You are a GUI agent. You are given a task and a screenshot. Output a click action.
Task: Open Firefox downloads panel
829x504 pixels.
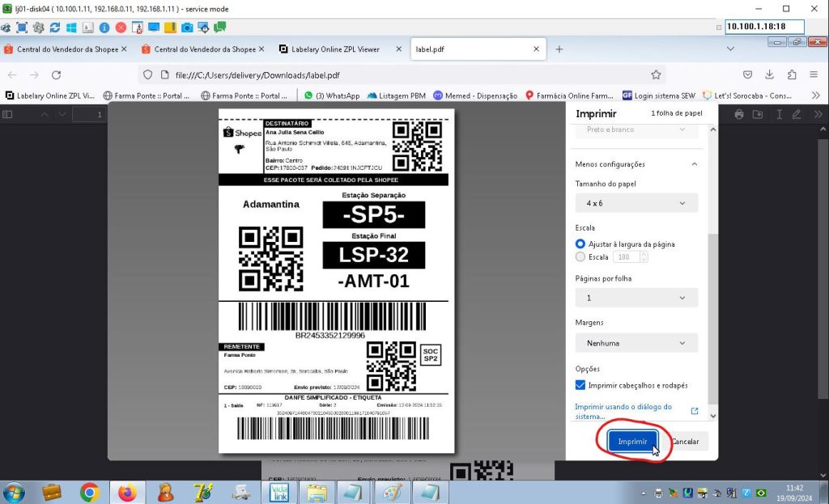pyautogui.click(x=769, y=75)
